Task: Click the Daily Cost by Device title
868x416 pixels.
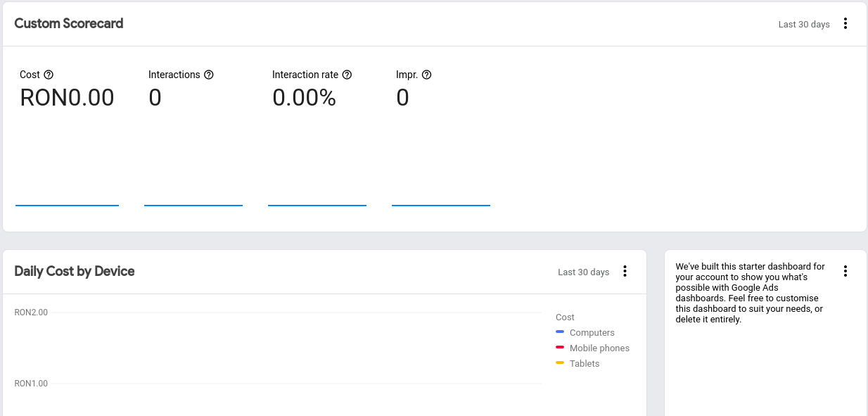Action: tap(75, 271)
